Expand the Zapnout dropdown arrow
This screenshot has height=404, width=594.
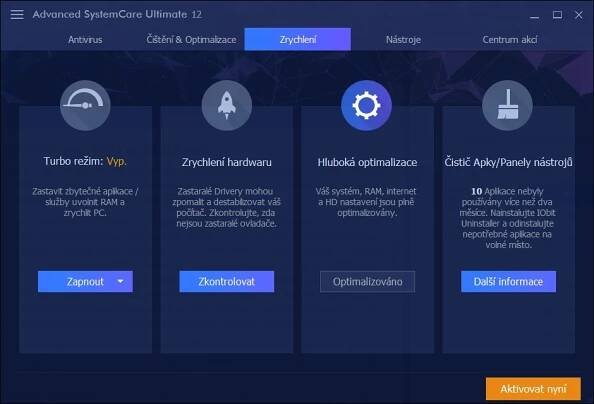tap(120, 282)
